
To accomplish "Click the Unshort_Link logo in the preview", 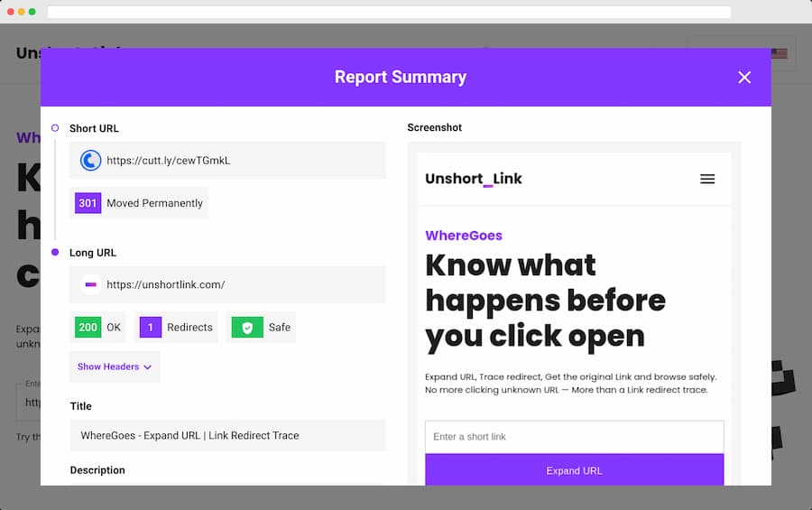I will [x=474, y=179].
